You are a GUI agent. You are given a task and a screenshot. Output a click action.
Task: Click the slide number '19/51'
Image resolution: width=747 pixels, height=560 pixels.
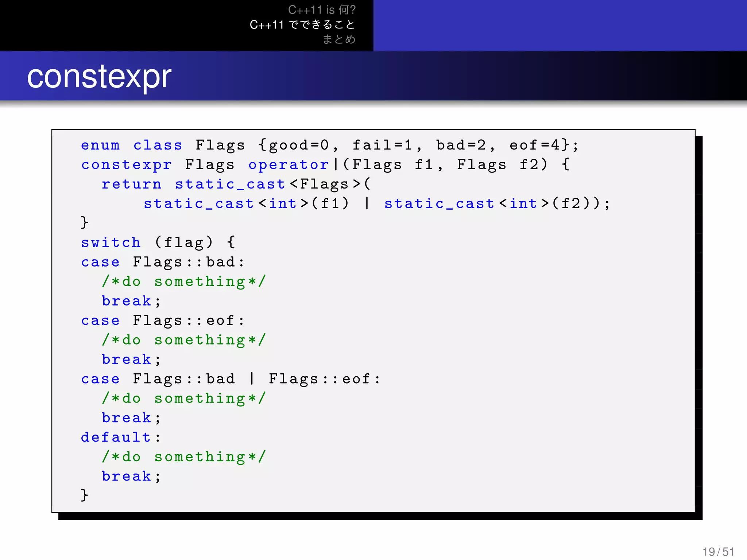tap(718, 551)
